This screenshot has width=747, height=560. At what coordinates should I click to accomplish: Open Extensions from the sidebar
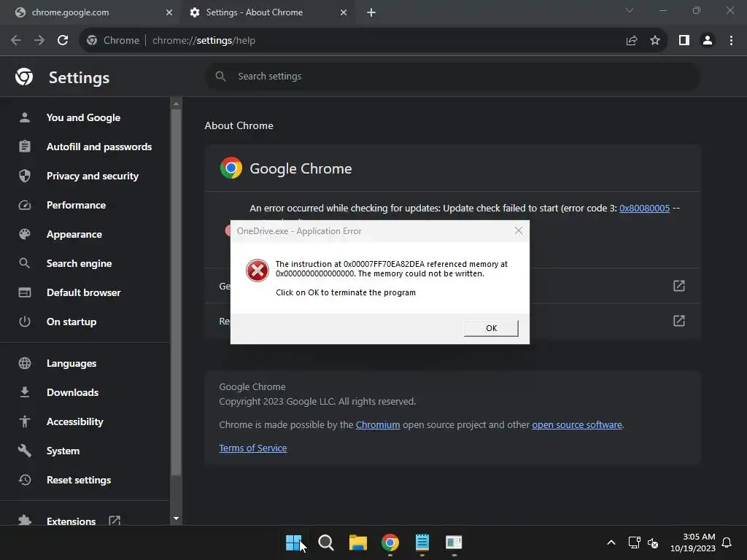[71, 521]
